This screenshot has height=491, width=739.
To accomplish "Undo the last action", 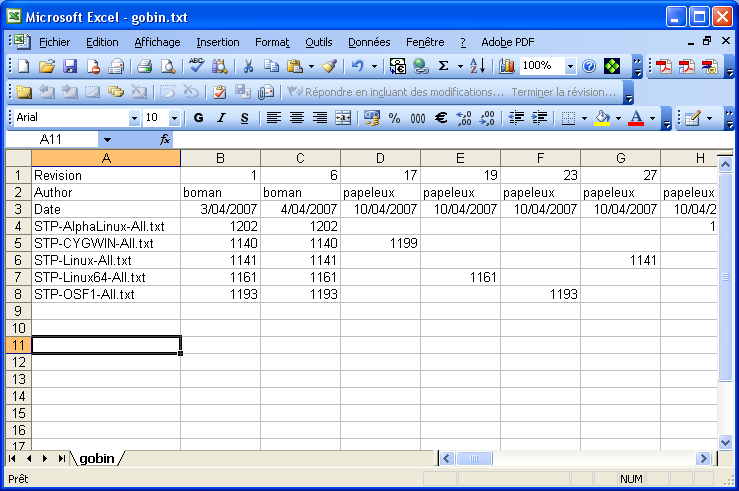I will point(358,66).
